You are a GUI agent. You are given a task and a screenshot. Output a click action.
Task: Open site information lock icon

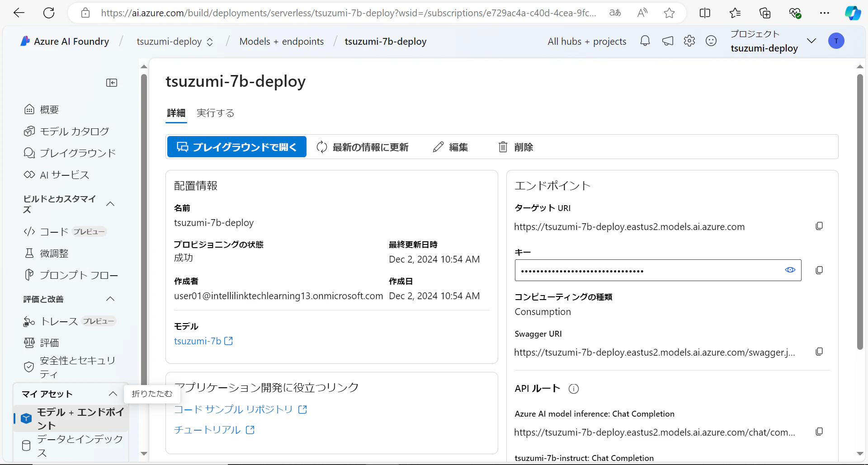tap(85, 13)
